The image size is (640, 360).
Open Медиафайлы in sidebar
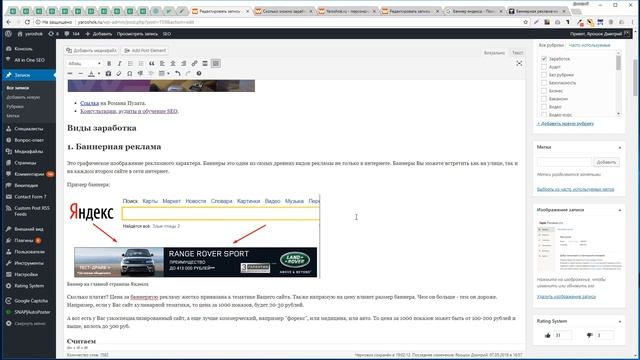point(29,151)
